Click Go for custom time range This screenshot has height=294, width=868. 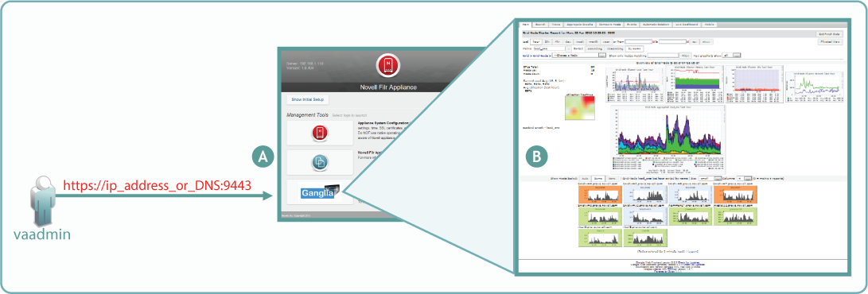click(x=695, y=41)
